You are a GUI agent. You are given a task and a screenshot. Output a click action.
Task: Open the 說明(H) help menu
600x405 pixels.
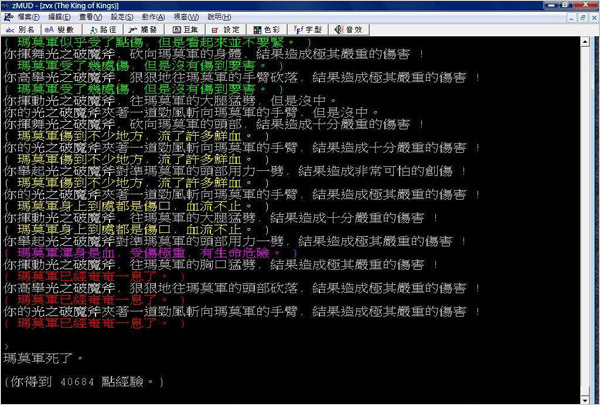coord(219,17)
